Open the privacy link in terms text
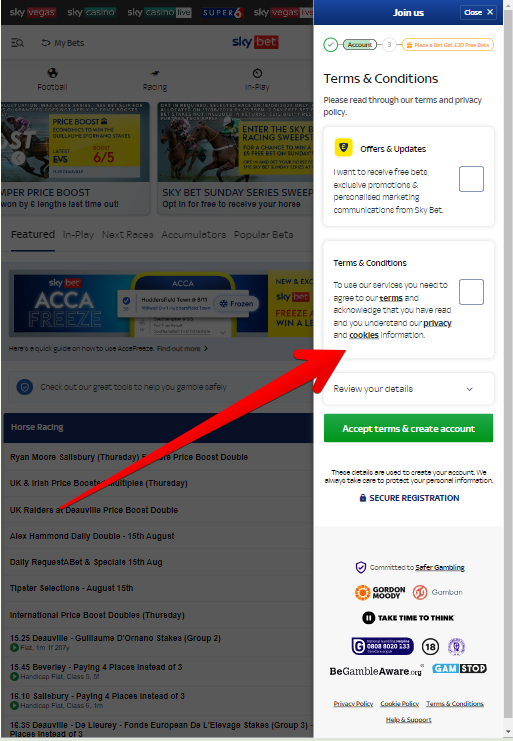 pos(437,323)
